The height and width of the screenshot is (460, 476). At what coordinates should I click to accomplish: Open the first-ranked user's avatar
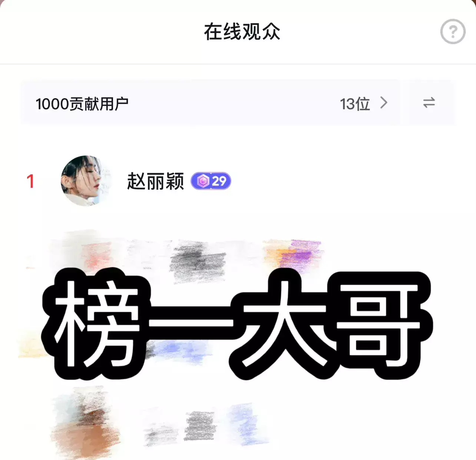(86, 181)
